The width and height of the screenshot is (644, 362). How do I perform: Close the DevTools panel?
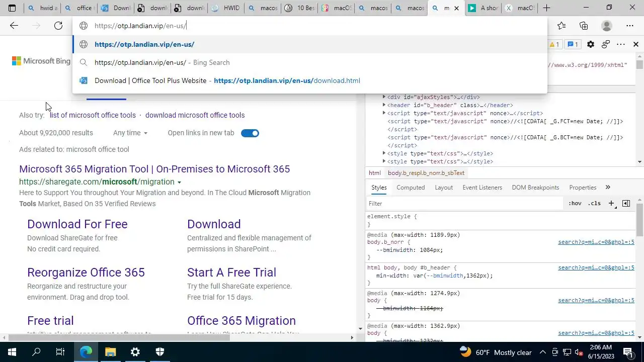[x=636, y=44]
